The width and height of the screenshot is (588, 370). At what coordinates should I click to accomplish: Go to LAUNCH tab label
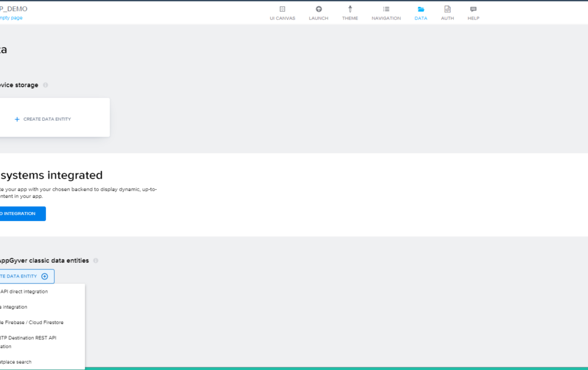click(x=318, y=18)
